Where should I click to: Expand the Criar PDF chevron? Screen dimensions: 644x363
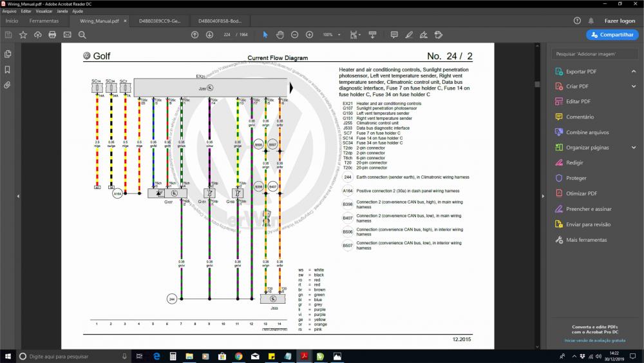point(634,86)
